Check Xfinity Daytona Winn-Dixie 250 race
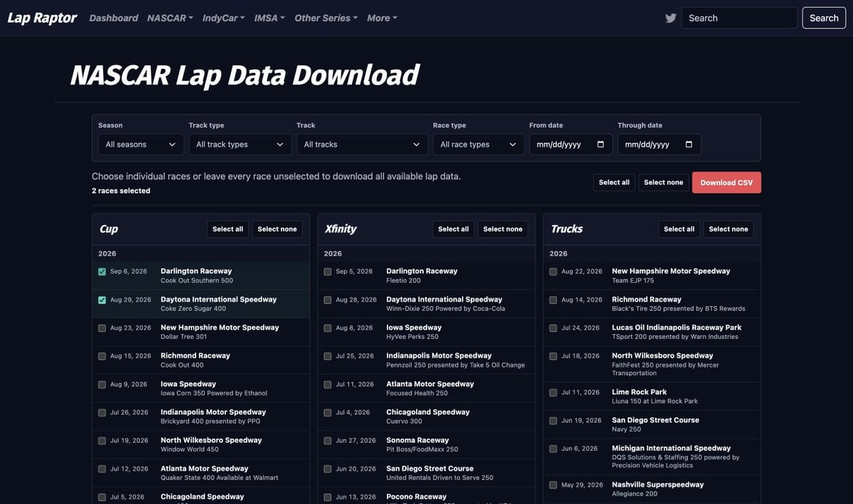The width and height of the screenshot is (853, 504). [x=328, y=300]
